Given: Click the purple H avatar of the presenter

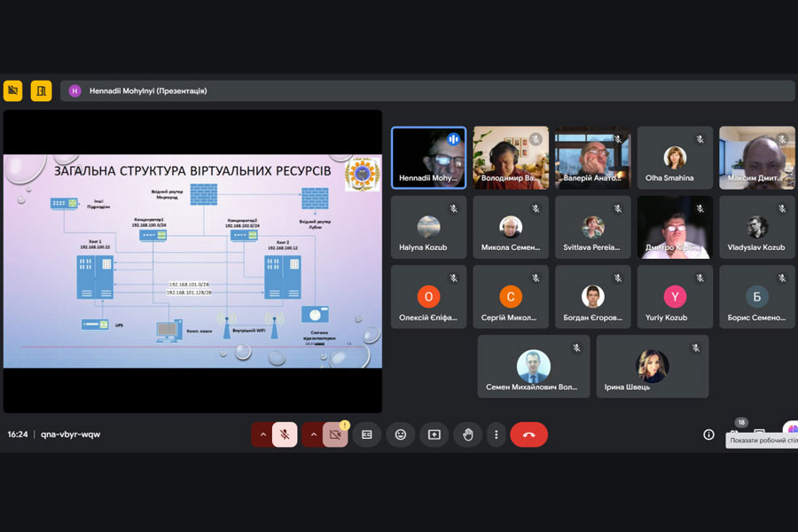Looking at the screenshot, I should (74, 91).
